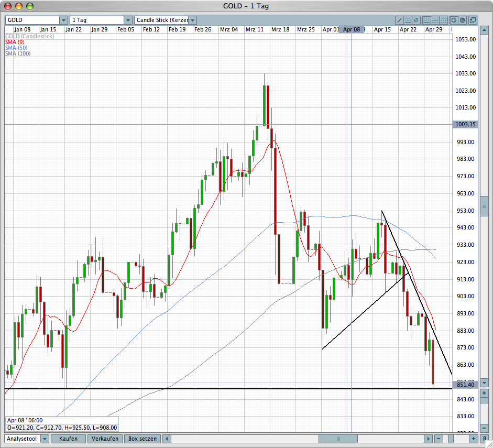The height and width of the screenshot is (448, 493).
Task: Choose the middle grid line style icon
Action: click(435, 20)
